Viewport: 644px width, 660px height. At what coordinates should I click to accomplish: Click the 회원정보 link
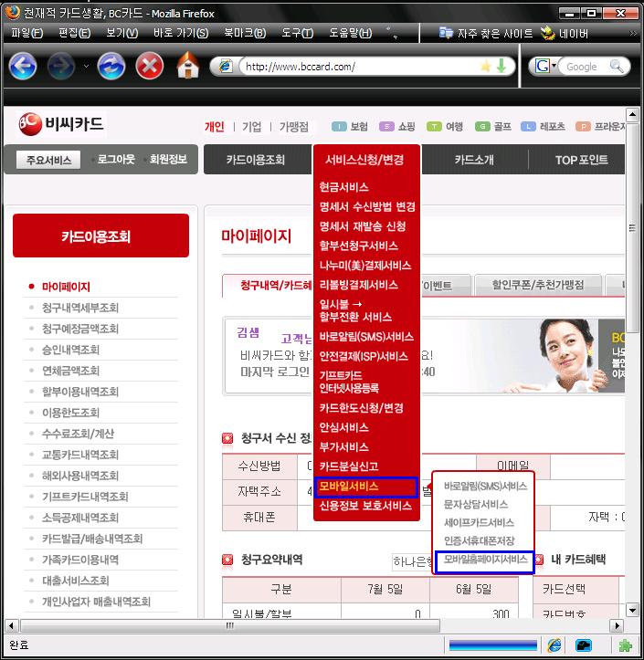(x=168, y=159)
